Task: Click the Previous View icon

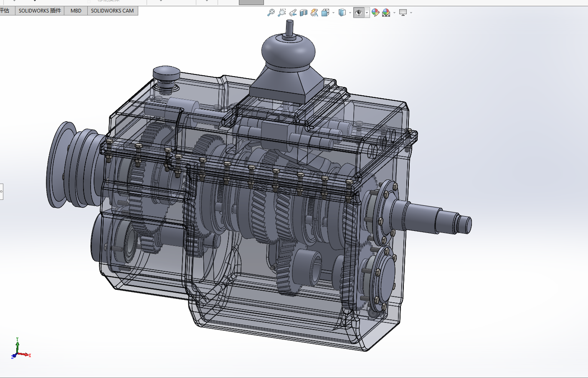Action: point(293,13)
